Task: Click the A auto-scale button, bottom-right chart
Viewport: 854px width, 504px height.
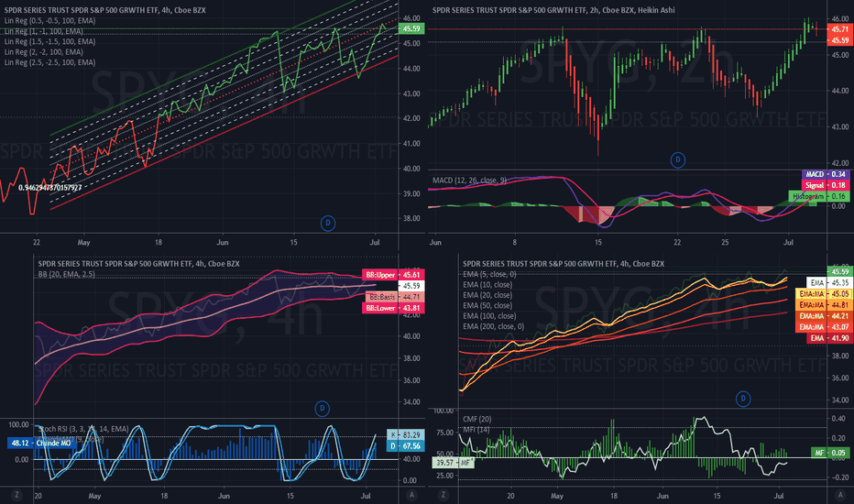Action: pos(840,495)
